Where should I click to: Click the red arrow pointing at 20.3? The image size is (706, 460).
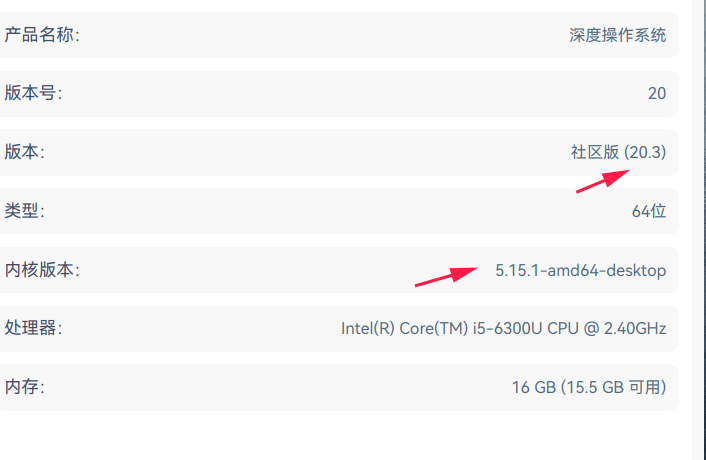coord(602,180)
